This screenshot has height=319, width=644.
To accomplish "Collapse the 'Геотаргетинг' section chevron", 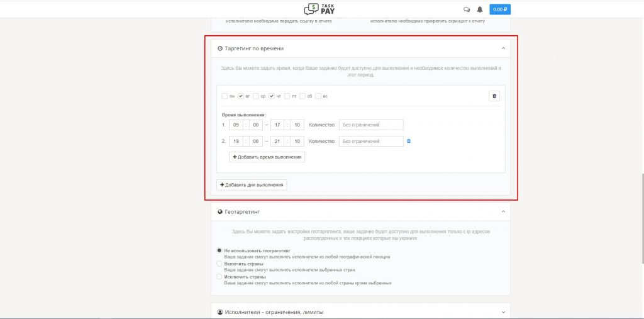I will (x=504, y=211).
